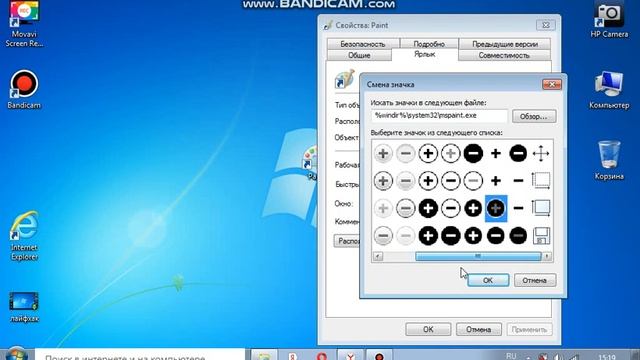
Task: Select the four-way move arrows icon
Action: point(541,154)
